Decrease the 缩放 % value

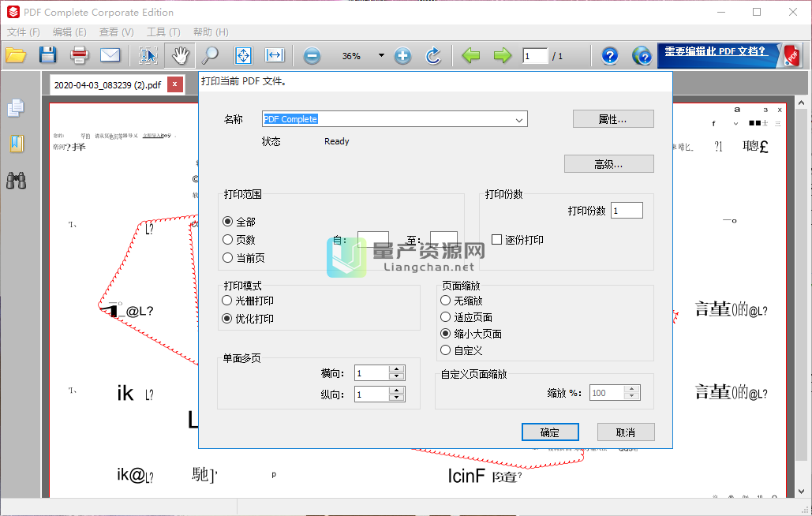pos(632,396)
